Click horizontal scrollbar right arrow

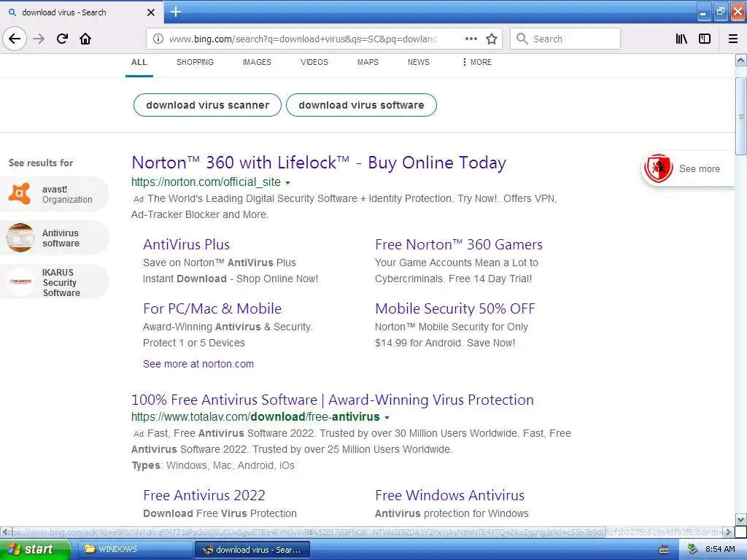click(x=728, y=532)
